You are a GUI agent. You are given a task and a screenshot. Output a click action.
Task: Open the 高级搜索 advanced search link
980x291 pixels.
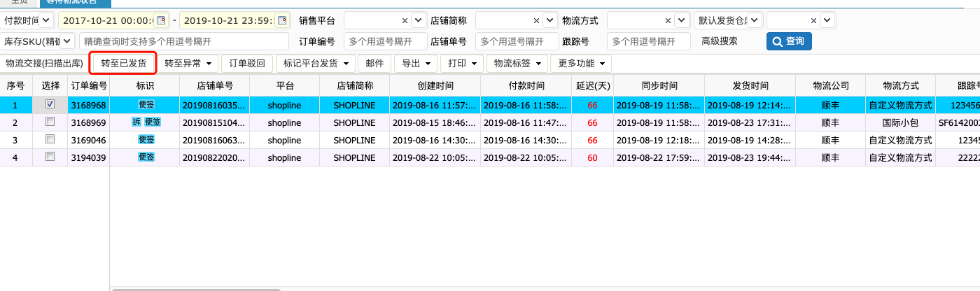(720, 41)
